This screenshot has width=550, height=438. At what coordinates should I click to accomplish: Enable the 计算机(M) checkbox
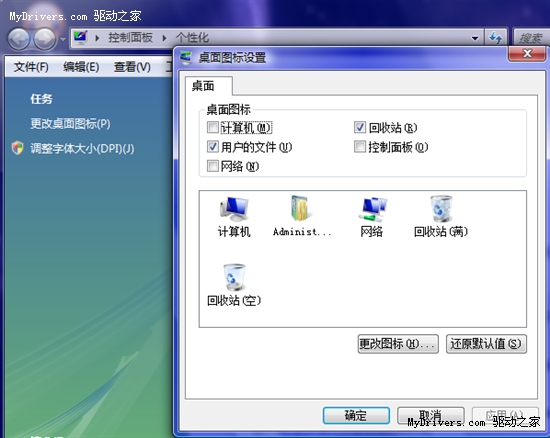pyautogui.click(x=213, y=127)
